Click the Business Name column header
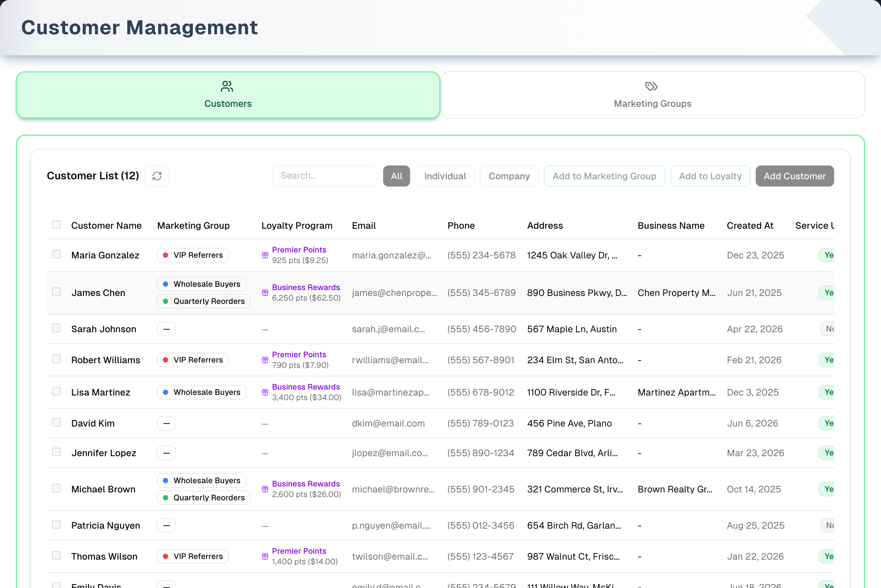The height and width of the screenshot is (588, 881). pyautogui.click(x=671, y=226)
